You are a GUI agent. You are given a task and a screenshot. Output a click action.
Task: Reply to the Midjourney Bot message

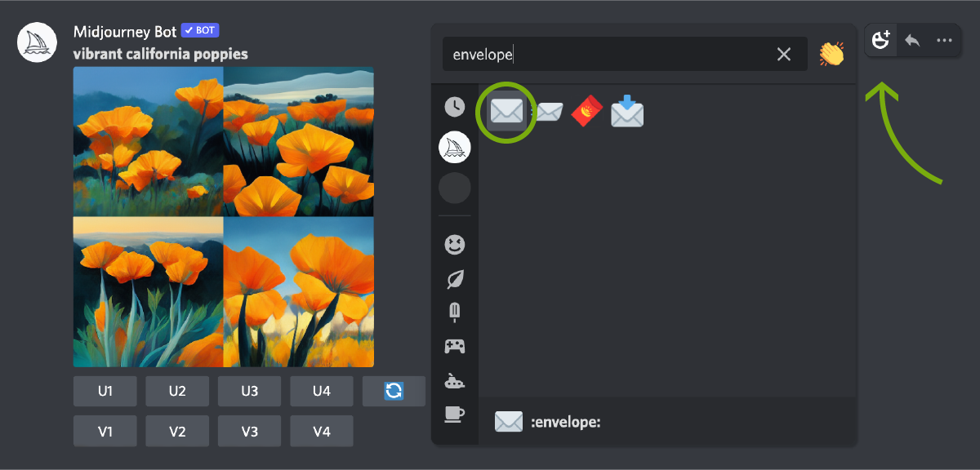(912, 40)
